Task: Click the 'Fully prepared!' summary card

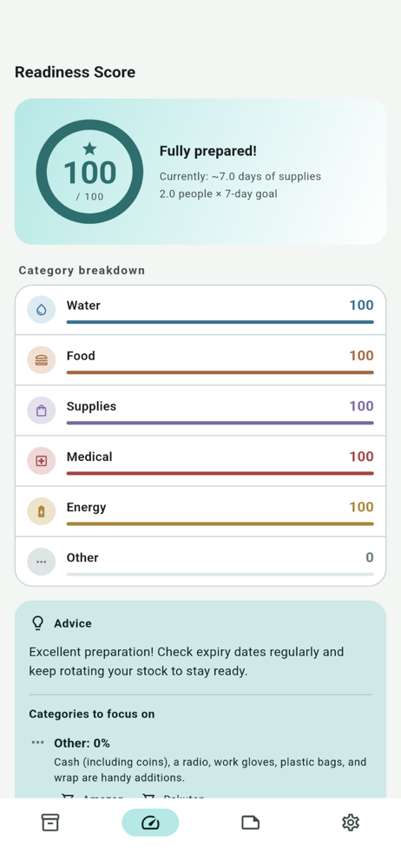Action: (200, 172)
